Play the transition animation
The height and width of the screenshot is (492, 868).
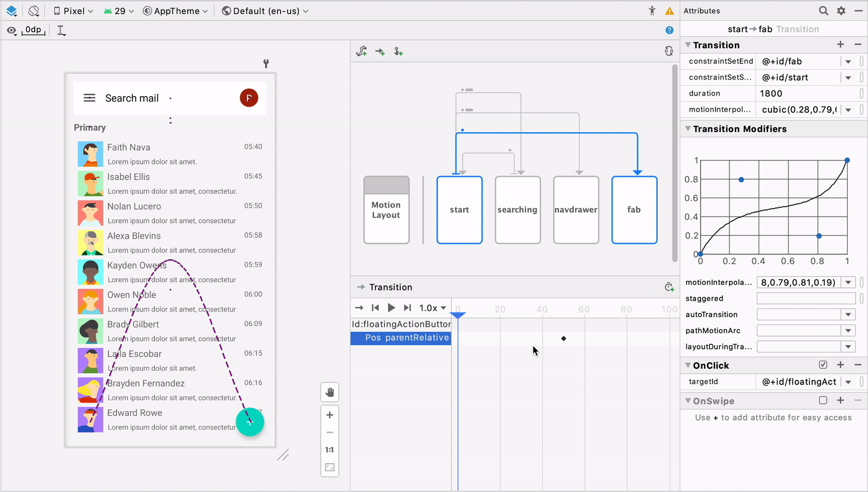tap(391, 308)
